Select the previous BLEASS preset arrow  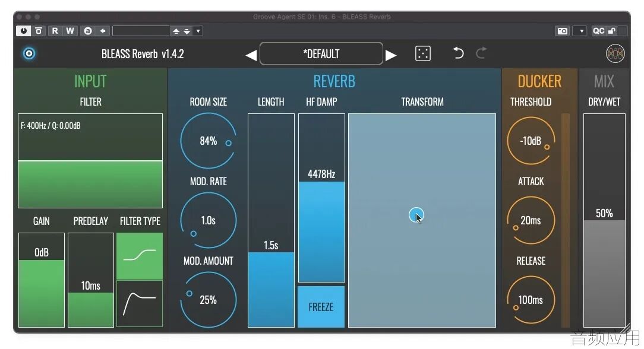click(x=251, y=55)
